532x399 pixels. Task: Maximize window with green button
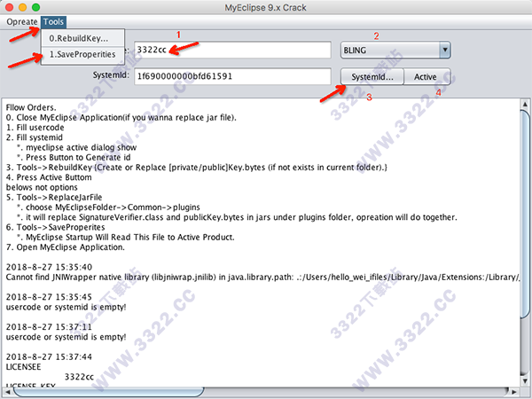tap(36, 7)
